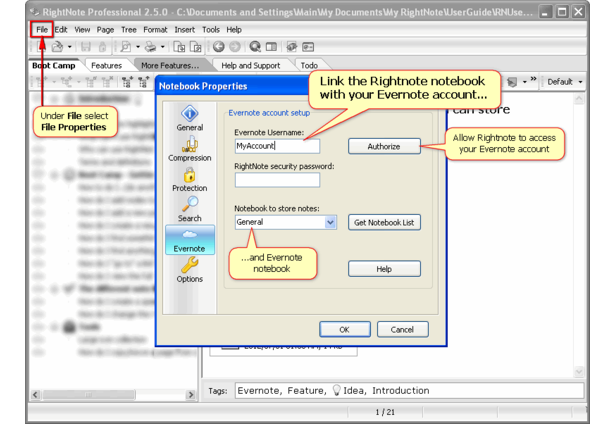Image resolution: width=615 pixels, height=424 pixels.
Task: Show hidden toolbar buttons via the » chevron
Action: (533, 80)
